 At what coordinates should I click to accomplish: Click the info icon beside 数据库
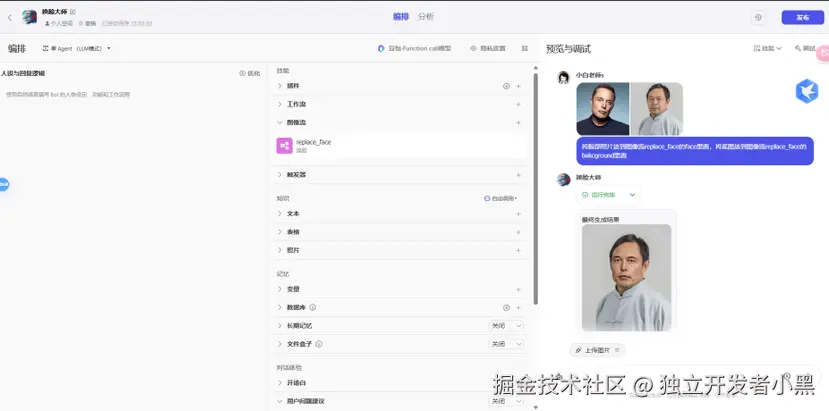pos(313,308)
